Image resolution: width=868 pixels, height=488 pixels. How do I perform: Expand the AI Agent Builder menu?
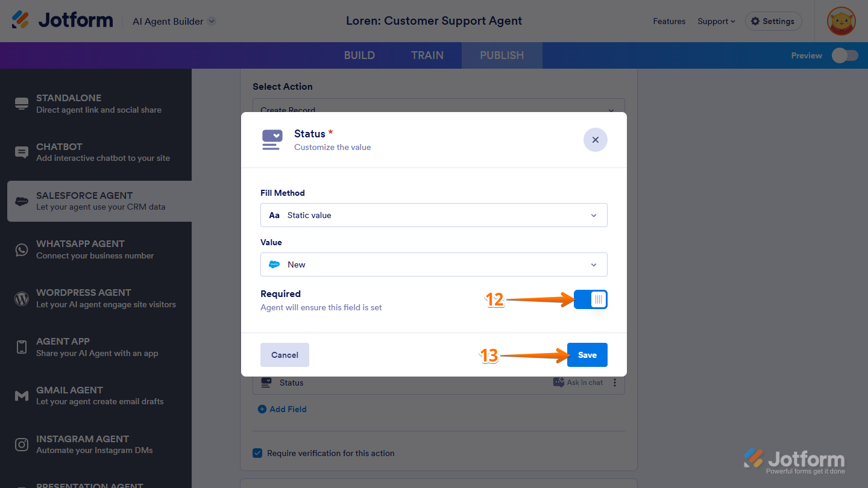point(173,20)
